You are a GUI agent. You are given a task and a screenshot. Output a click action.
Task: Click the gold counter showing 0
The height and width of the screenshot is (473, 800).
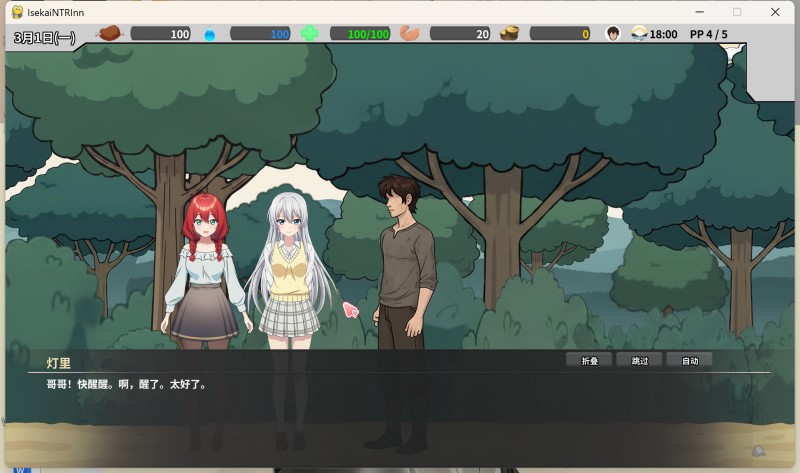coord(560,34)
